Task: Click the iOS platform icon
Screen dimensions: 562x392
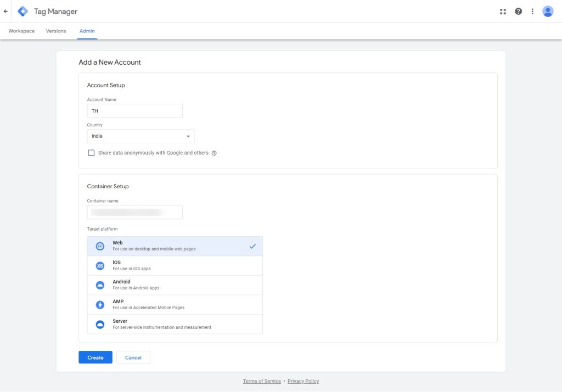Action: [x=100, y=265]
